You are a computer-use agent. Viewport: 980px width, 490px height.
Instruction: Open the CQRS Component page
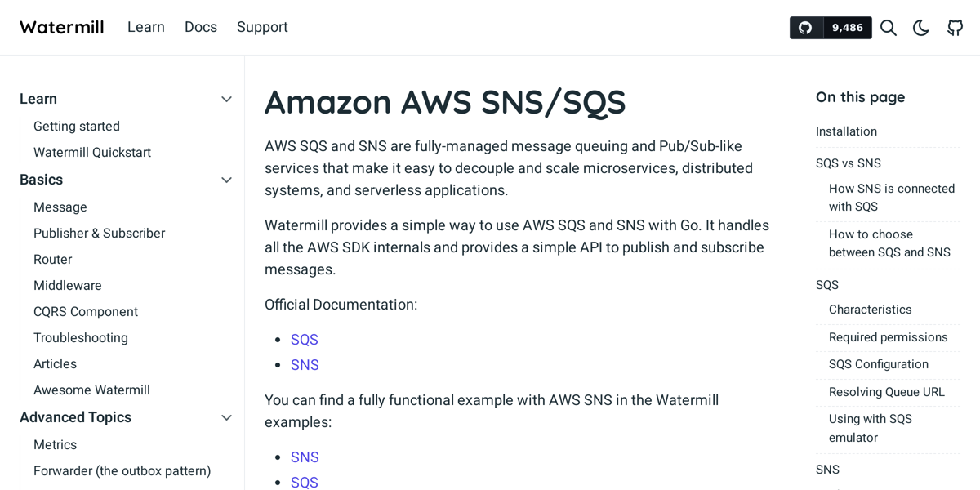click(x=86, y=311)
